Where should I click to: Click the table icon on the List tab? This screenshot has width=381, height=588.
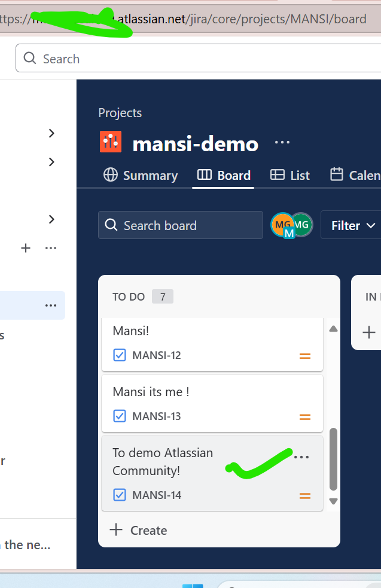[277, 174]
